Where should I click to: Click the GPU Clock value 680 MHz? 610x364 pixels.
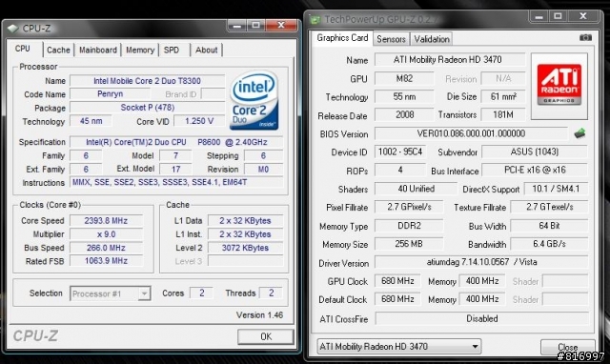(397, 281)
